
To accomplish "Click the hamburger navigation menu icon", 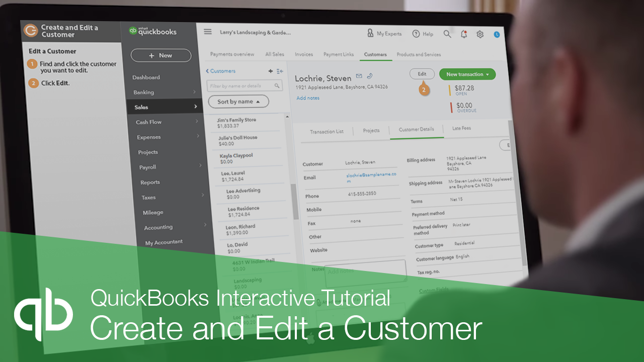I will (x=208, y=31).
